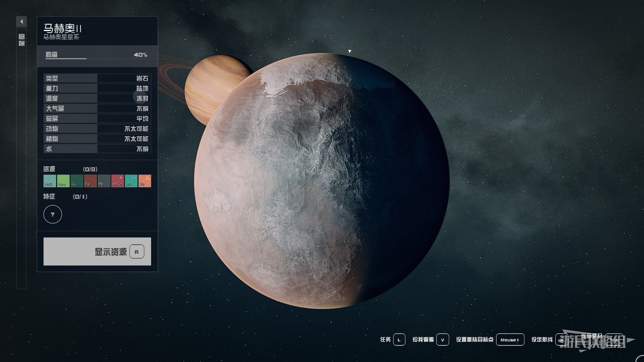Click the 重力 row

pyautogui.click(x=97, y=88)
